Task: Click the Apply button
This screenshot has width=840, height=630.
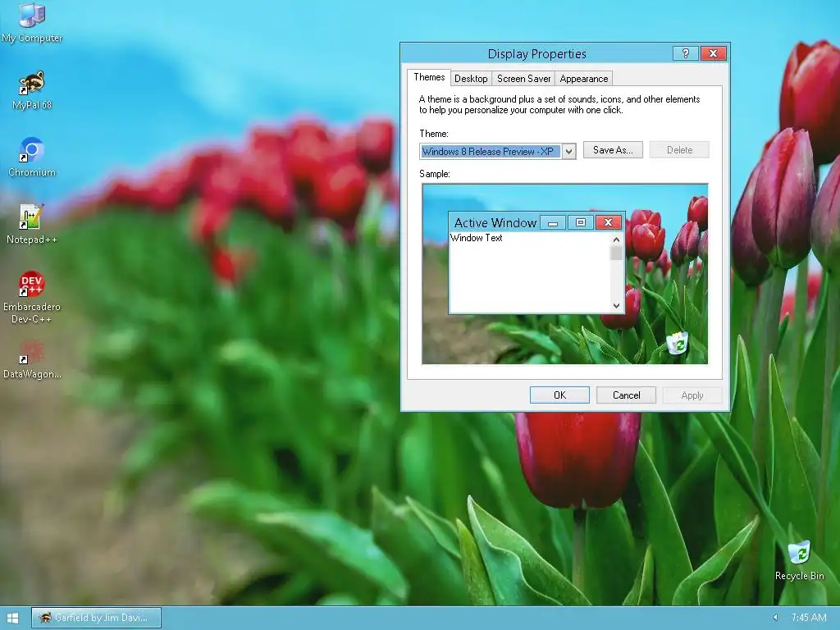Action: (x=692, y=395)
